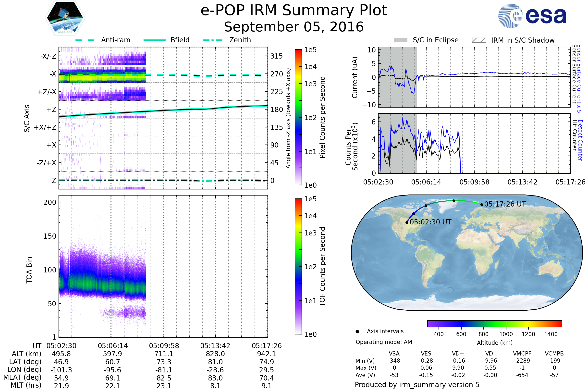Click the 05:02:30 UT start marker on map
588x392 pixels.
pos(407,222)
